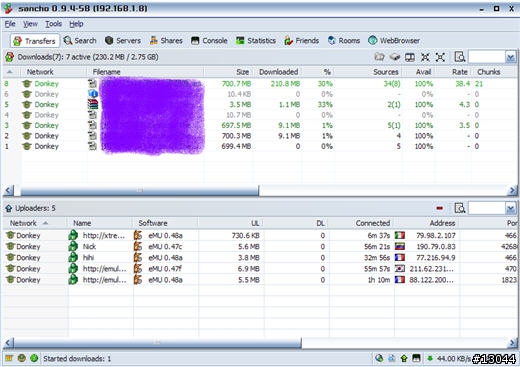
Task: Click the red minus icon in the Uploaders header
Action: [x=440, y=208]
